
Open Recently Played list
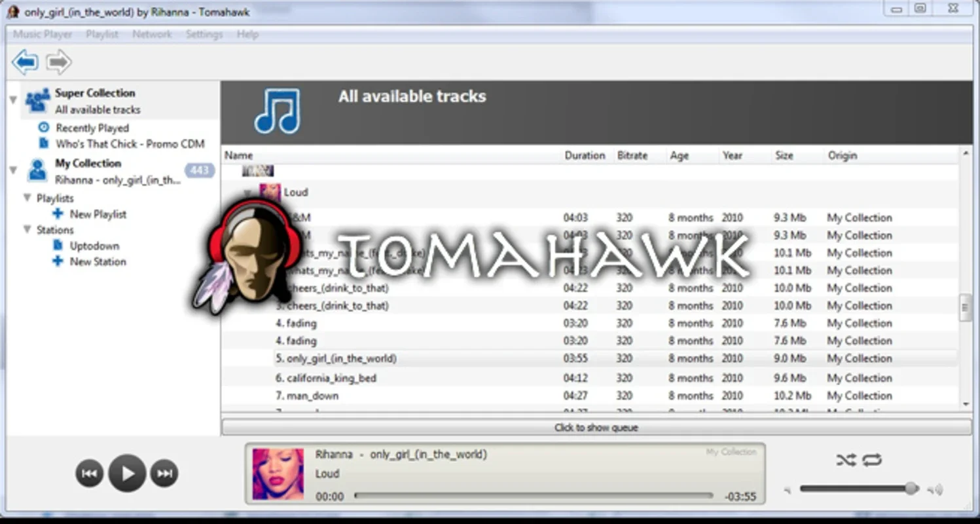tap(92, 128)
